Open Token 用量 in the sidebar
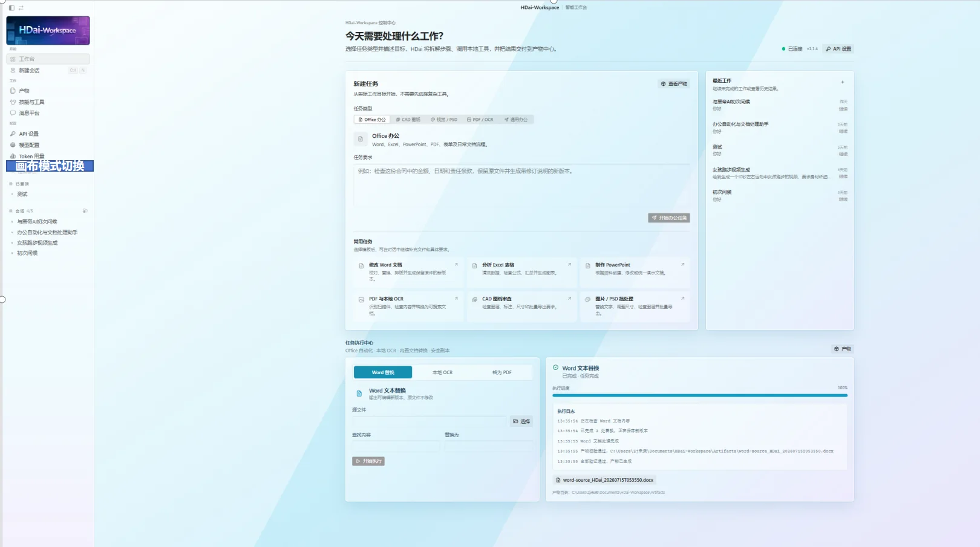The image size is (980, 547). pyautogui.click(x=48, y=156)
